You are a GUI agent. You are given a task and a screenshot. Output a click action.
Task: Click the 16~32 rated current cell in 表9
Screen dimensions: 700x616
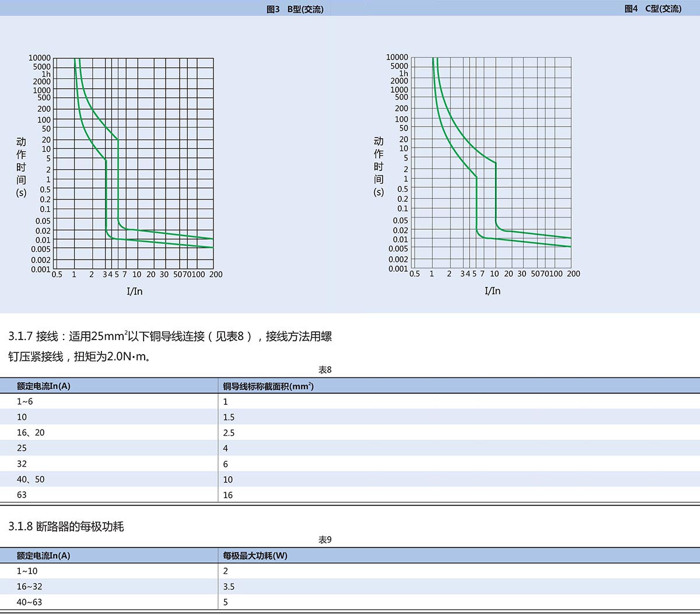coord(29,586)
